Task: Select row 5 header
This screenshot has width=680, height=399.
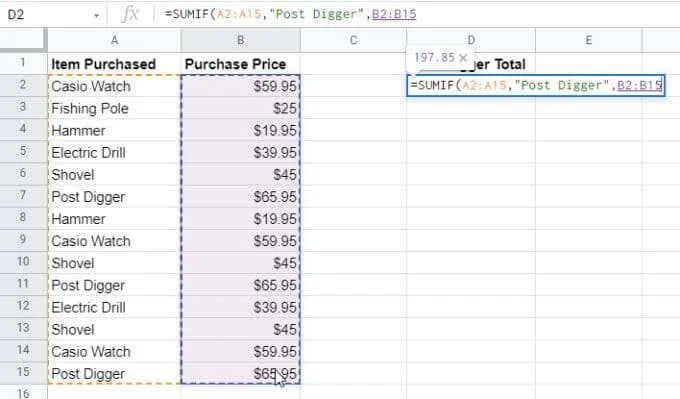Action: pyautogui.click(x=23, y=152)
